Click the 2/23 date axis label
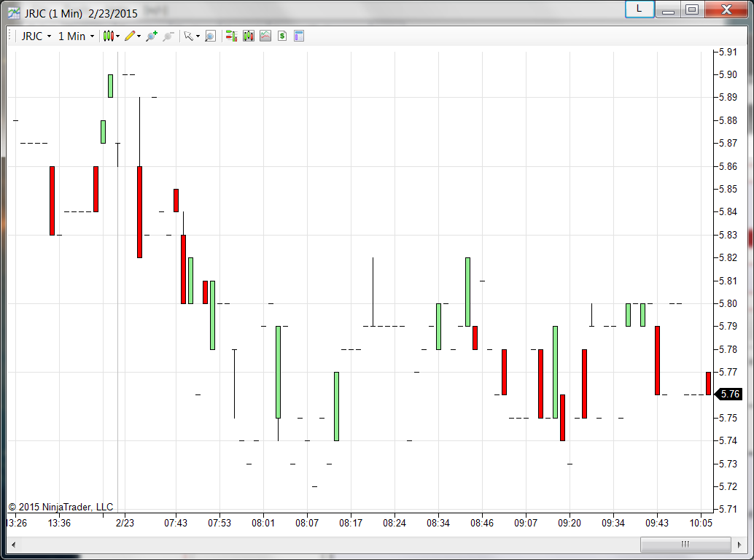Image resolution: width=754 pixels, height=560 pixels. click(125, 523)
